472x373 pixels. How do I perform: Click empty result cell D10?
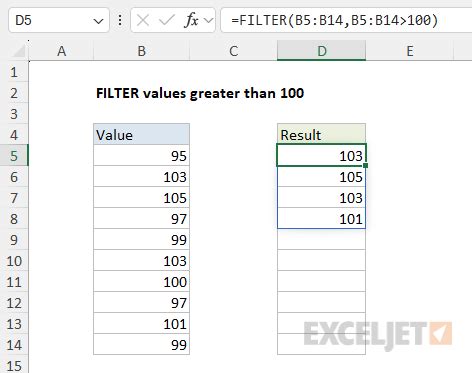tap(321, 261)
